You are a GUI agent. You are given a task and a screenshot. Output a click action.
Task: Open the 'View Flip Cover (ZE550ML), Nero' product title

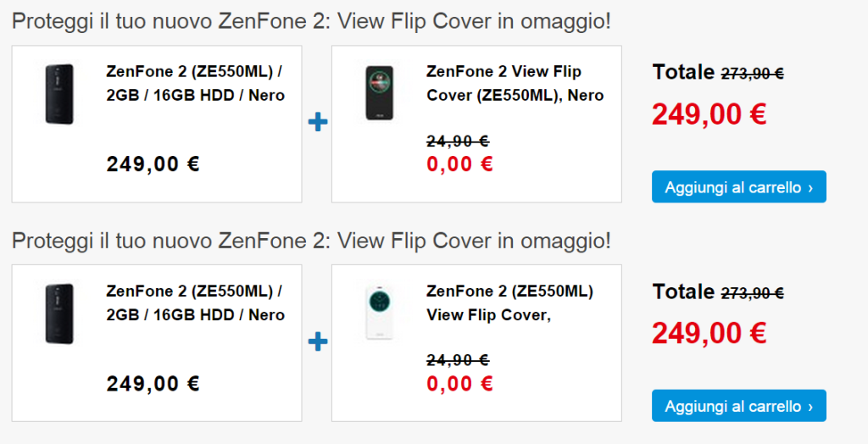515,83
